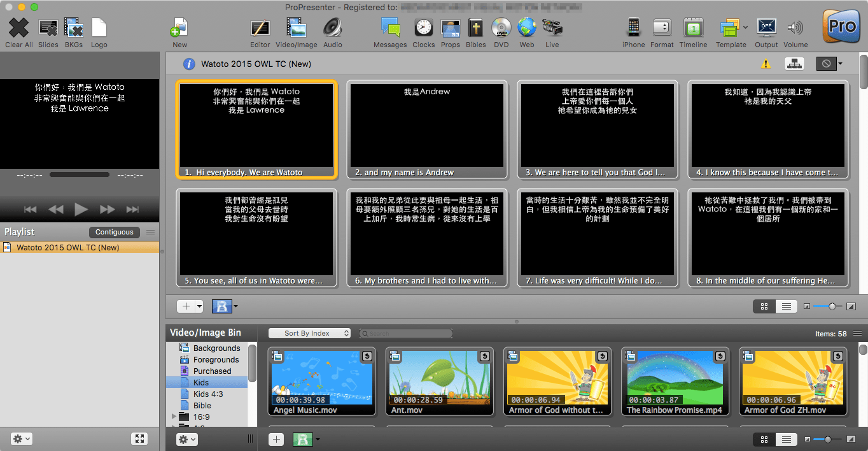
Task: Select the Watoto 2015 OWL TC (New) playlist item
Action: pos(80,247)
